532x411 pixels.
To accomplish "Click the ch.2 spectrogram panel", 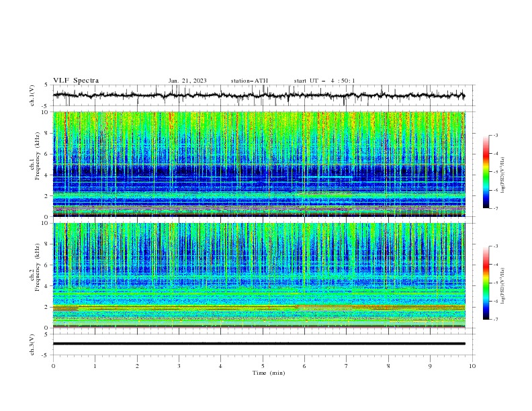I will (259, 275).
